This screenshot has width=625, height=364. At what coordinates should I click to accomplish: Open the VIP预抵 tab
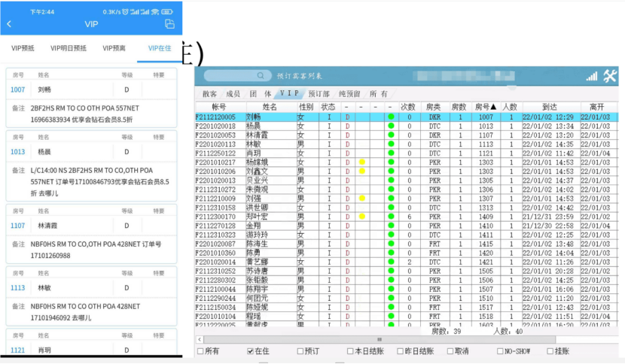click(23, 48)
